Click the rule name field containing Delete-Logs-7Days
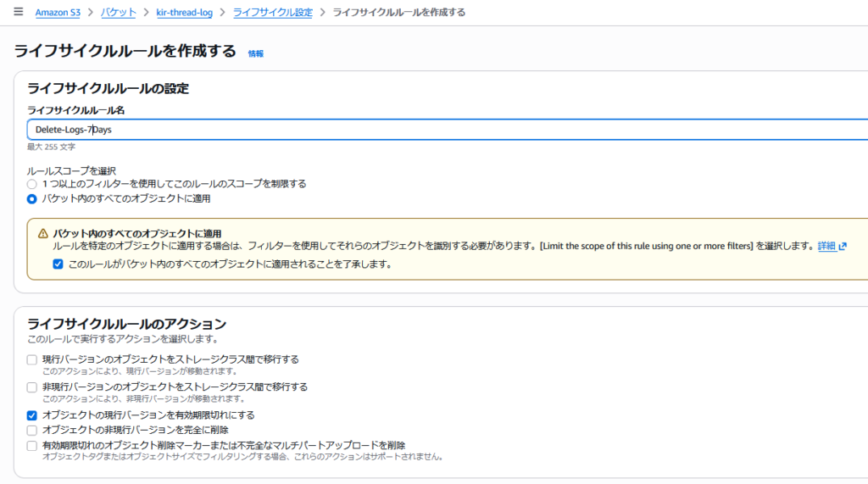 click(424, 130)
